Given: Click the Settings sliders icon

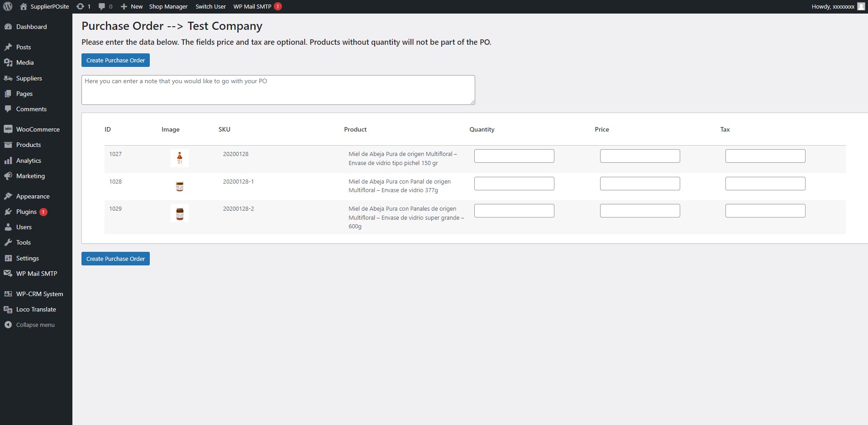Looking at the screenshot, I should click(8, 258).
